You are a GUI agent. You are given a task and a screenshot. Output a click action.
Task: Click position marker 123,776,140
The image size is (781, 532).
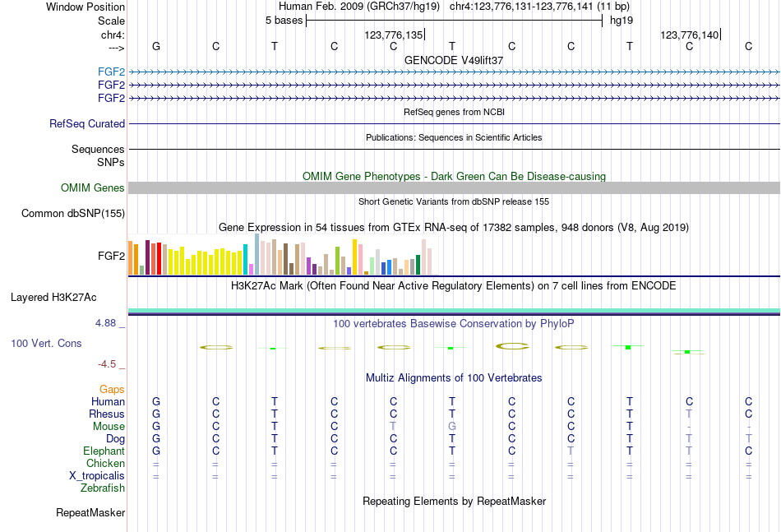tap(690, 35)
